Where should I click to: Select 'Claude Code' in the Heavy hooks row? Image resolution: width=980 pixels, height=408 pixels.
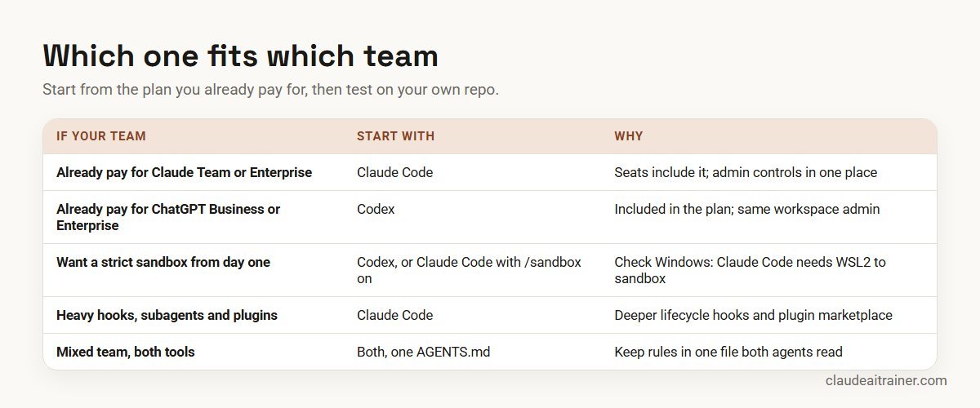pyautogui.click(x=394, y=315)
